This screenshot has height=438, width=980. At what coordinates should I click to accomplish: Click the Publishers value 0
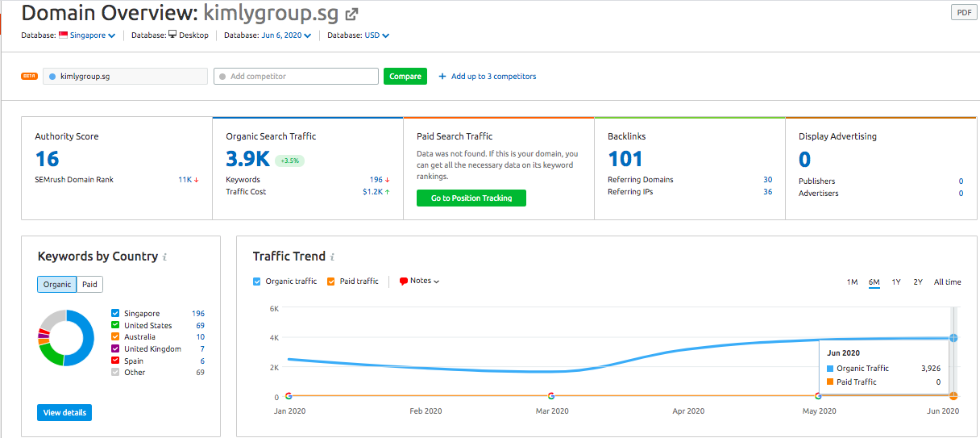click(x=961, y=181)
